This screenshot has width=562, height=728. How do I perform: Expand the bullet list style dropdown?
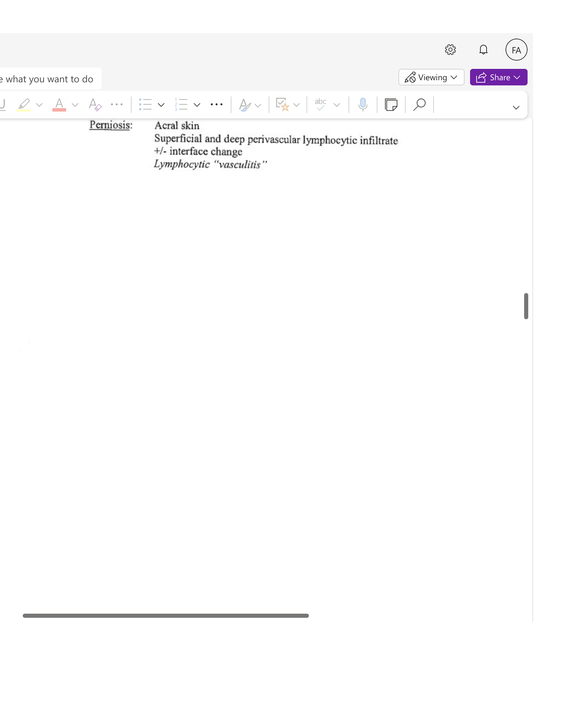pyautogui.click(x=161, y=105)
